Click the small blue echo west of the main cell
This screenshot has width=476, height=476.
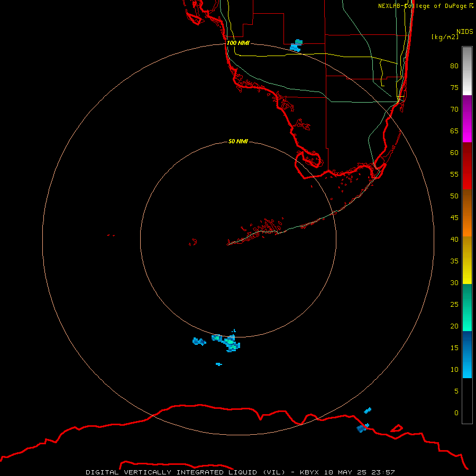pos(199,342)
